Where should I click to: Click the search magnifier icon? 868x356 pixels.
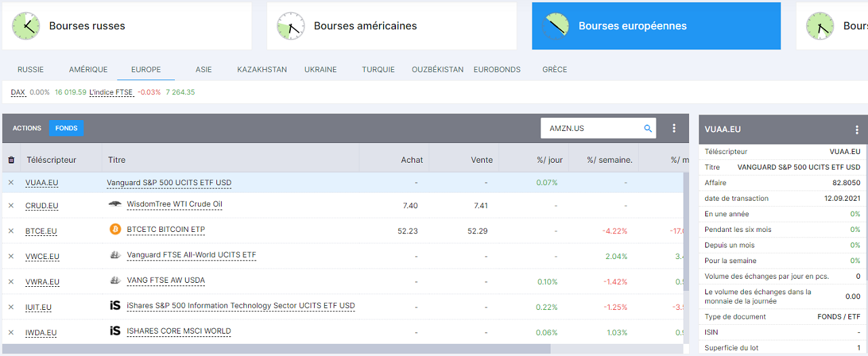click(648, 128)
